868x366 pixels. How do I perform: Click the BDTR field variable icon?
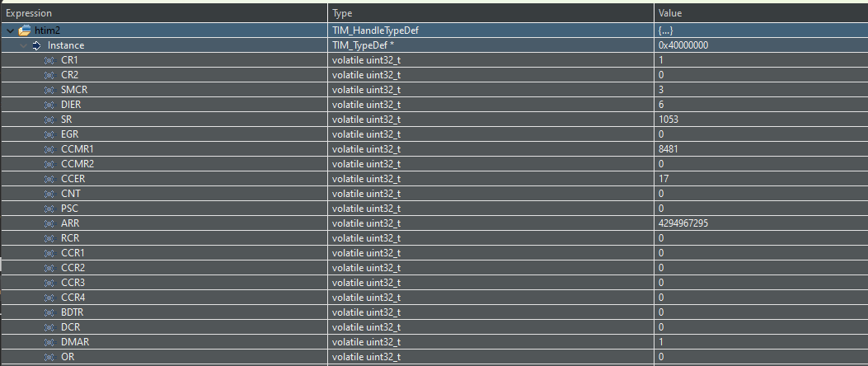pos(49,312)
